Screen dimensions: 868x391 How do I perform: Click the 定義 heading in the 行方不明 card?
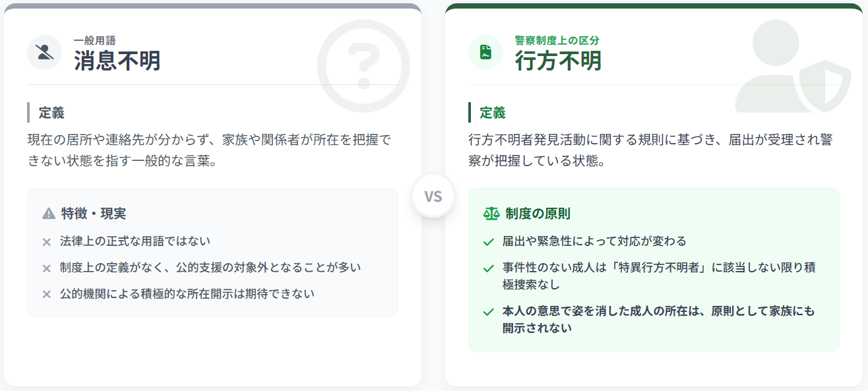[x=493, y=113]
